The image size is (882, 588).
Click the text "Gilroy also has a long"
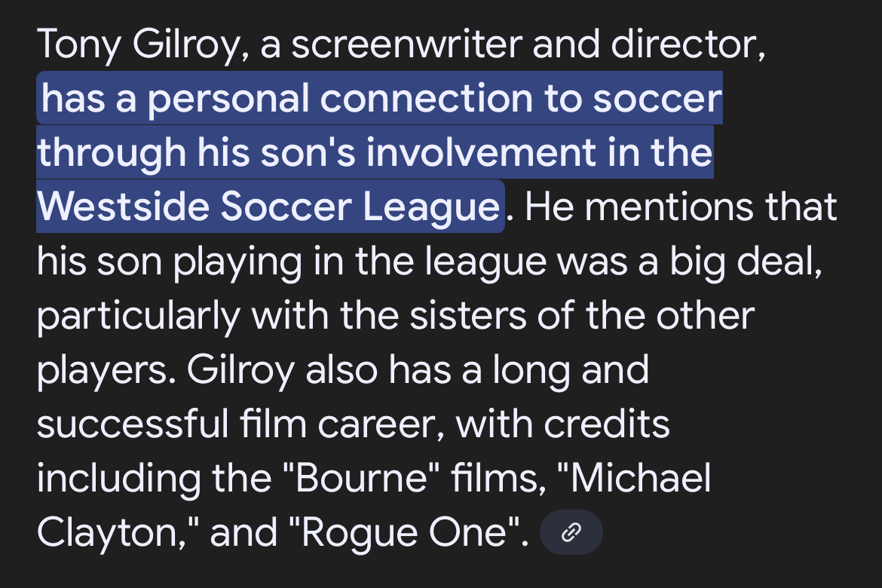click(x=360, y=370)
